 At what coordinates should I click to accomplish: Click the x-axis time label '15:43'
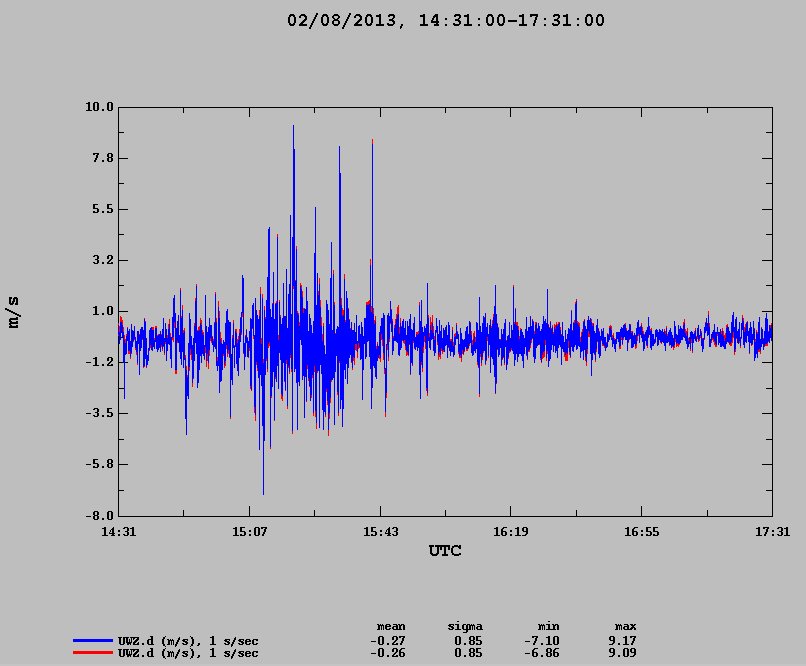click(380, 532)
